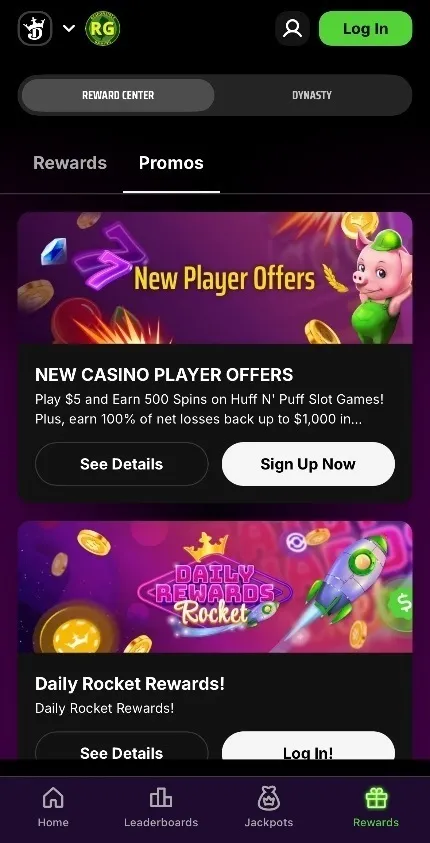Tap the green Log In button

[x=366, y=28]
